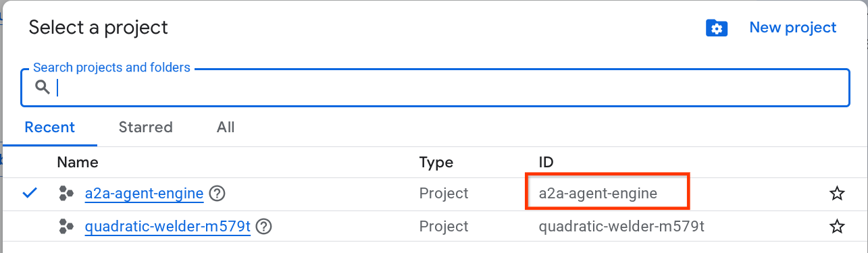The image size is (868, 253).
Task: Open the quadratic-welder-m579t project link
Action: coord(168,227)
